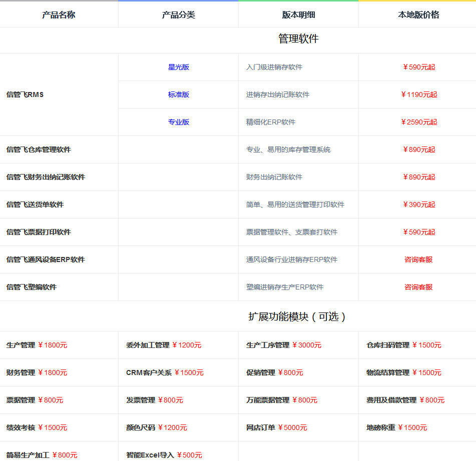
Task: Click the 信管飞RMS product name
Action: (x=25, y=94)
